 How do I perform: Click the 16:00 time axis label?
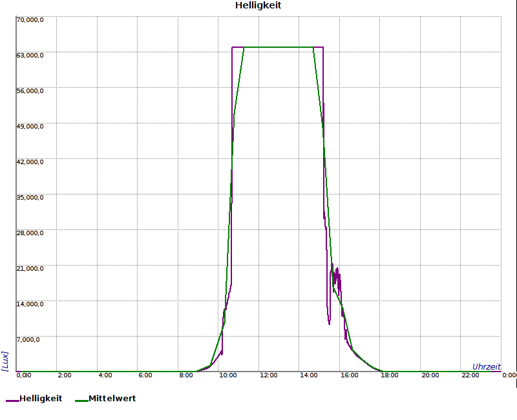[x=349, y=375]
